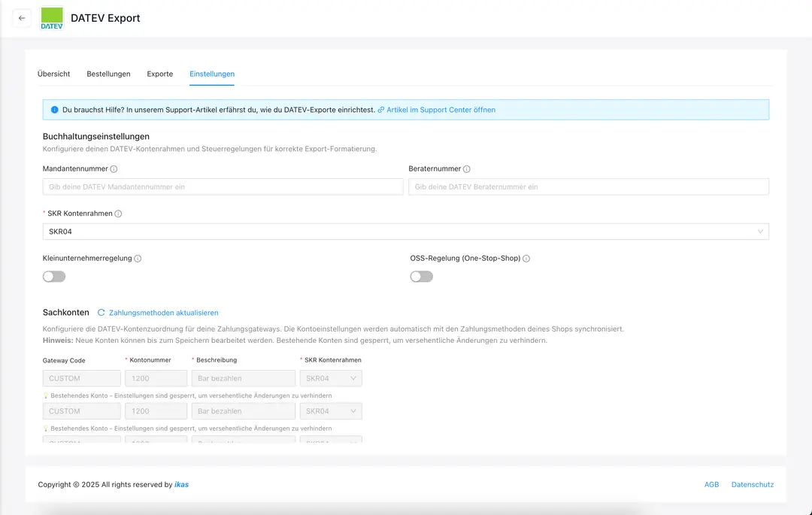Viewport: 812px width, 515px height.
Task: Go to the Bestellungen tab
Action: tap(108, 74)
